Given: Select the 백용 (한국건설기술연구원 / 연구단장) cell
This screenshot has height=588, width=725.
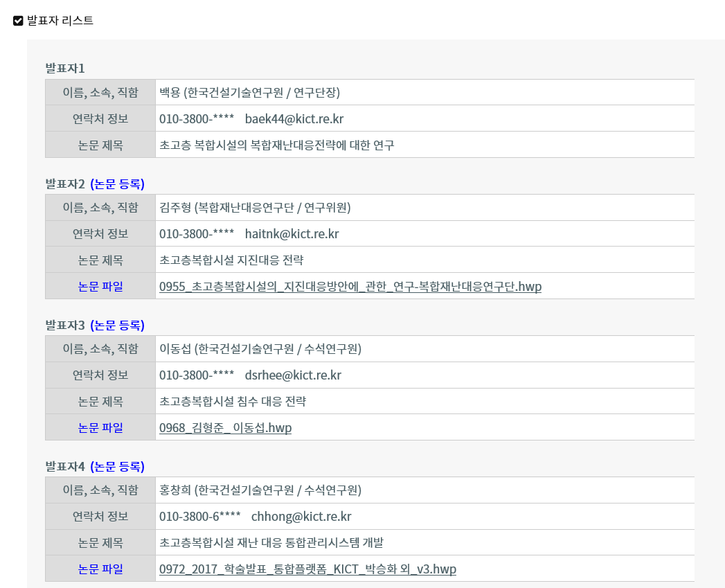Looking at the screenshot, I should 425,93.
